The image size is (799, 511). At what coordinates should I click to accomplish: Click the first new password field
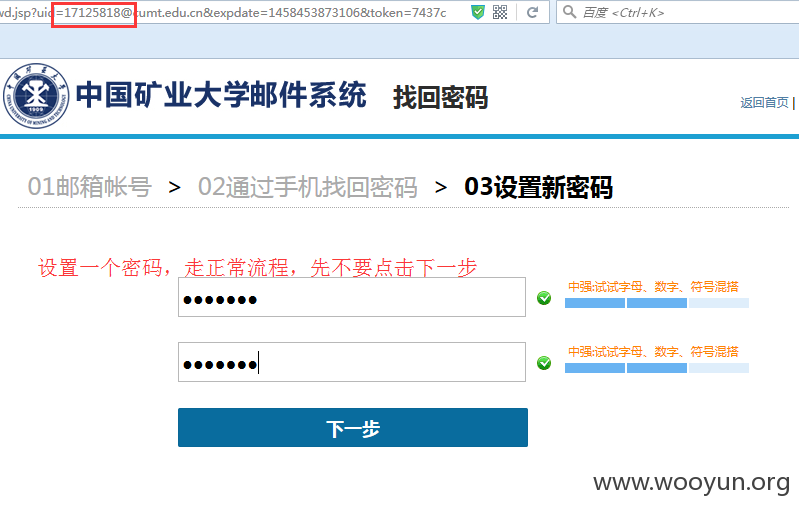352,297
